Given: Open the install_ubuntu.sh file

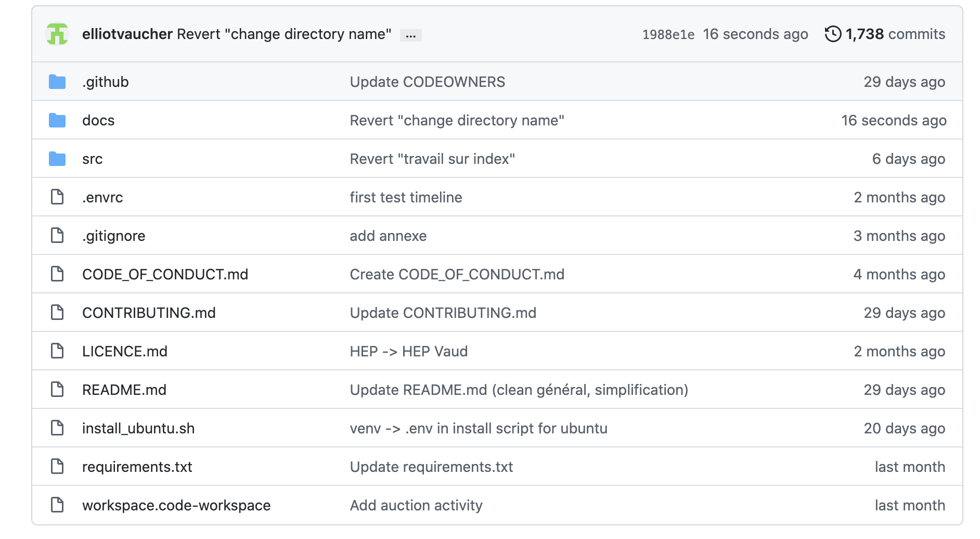Looking at the screenshot, I should click(138, 429).
